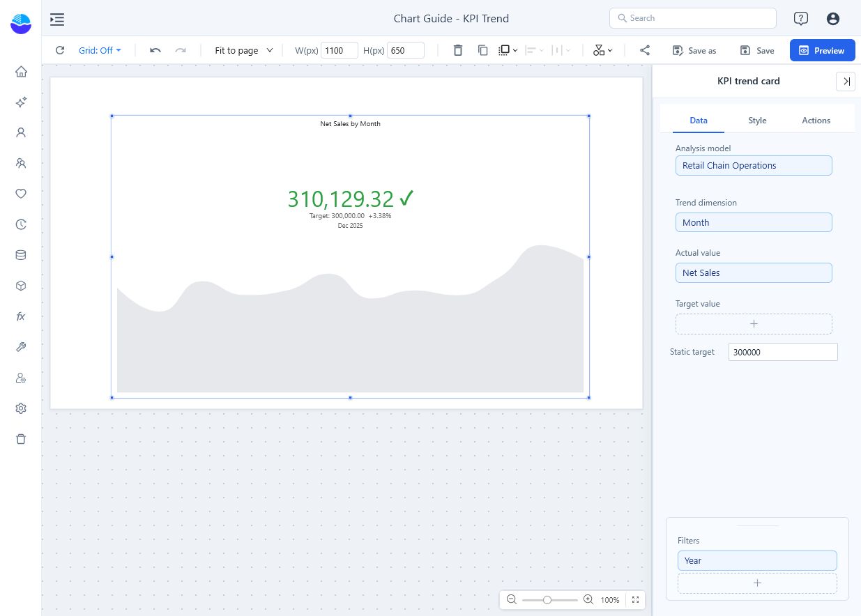The width and height of the screenshot is (861, 616).
Task: Click the Save button
Action: point(757,50)
